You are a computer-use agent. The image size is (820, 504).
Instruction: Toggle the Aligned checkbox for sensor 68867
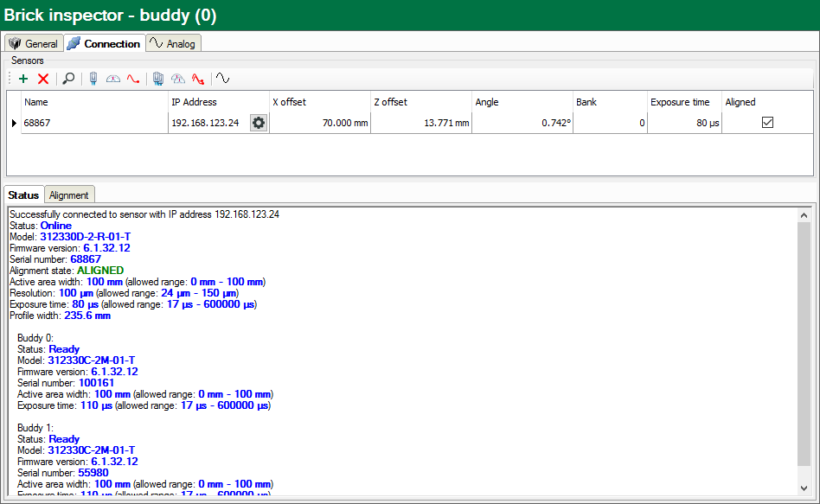click(767, 123)
